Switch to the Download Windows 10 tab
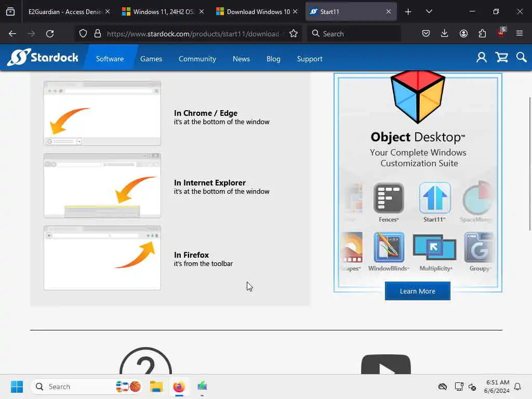This screenshot has width=532, height=399. tap(258, 12)
